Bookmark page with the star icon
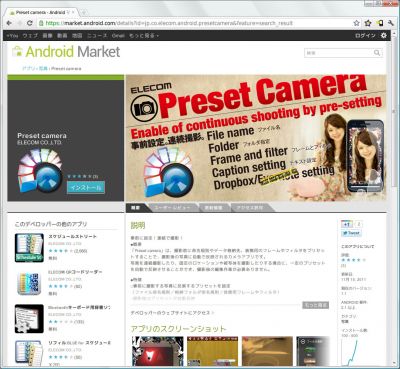This screenshot has height=369, width=400. click(357, 23)
